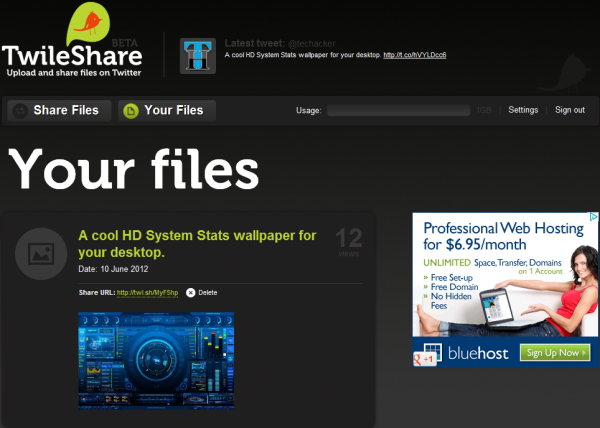Click the TwileShare wordmark
600x428 pixels.
point(72,56)
